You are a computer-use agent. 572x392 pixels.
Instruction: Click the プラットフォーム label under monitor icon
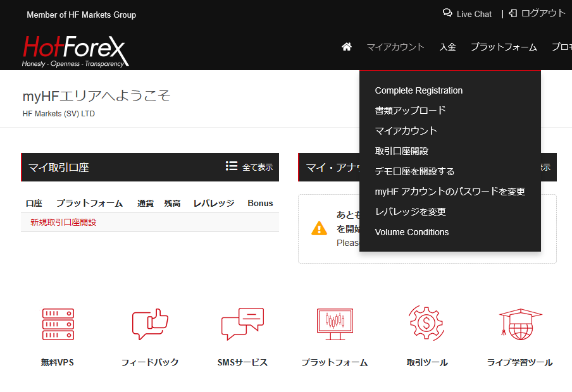(335, 362)
